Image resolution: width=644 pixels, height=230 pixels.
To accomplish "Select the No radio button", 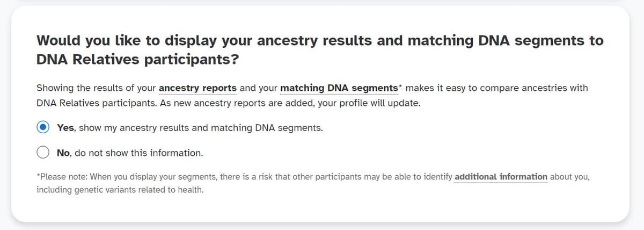I will [43, 153].
